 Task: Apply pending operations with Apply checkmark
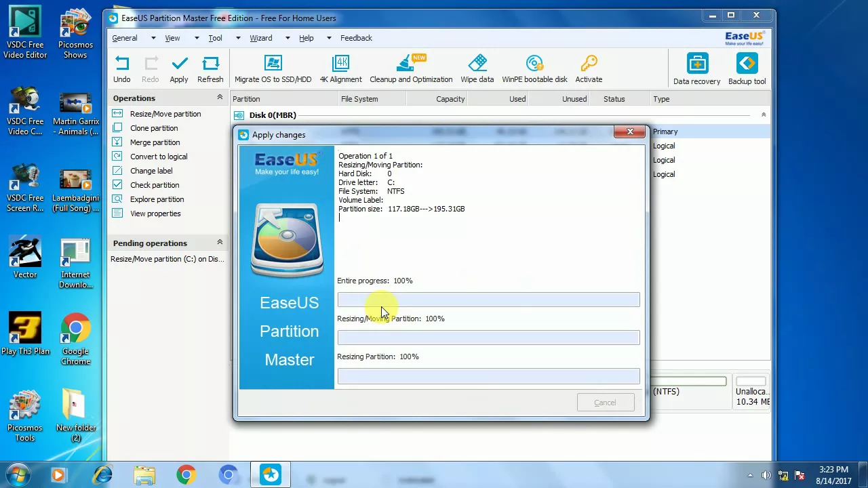coord(179,70)
